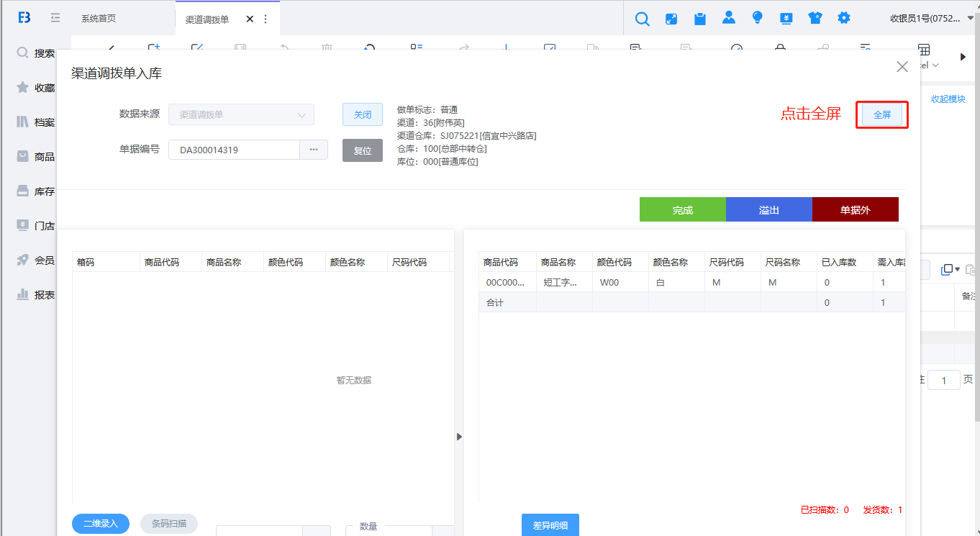Image resolution: width=980 pixels, height=536 pixels.
Task: Click the 箱码 column header
Action: (x=106, y=262)
